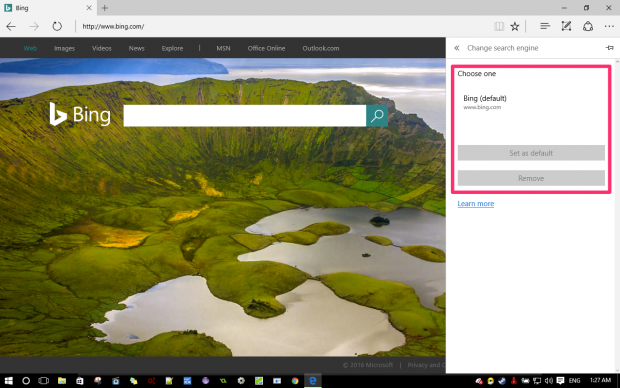Click the Bing search magnifier button
Viewport: 620px width, 388px height.
[x=377, y=115]
